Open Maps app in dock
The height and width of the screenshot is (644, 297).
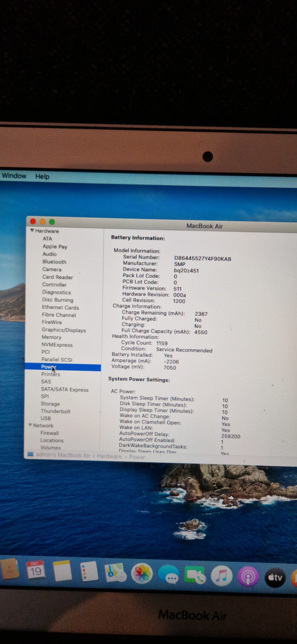pos(115,573)
